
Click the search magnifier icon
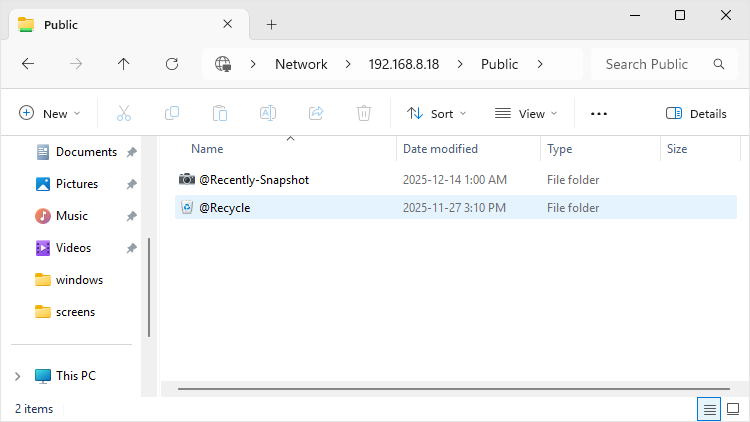(x=719, y=64)
